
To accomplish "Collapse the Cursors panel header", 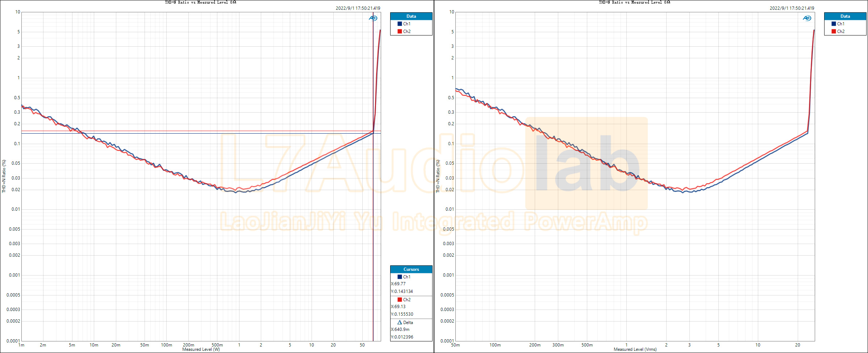I will tap(411, 269).
